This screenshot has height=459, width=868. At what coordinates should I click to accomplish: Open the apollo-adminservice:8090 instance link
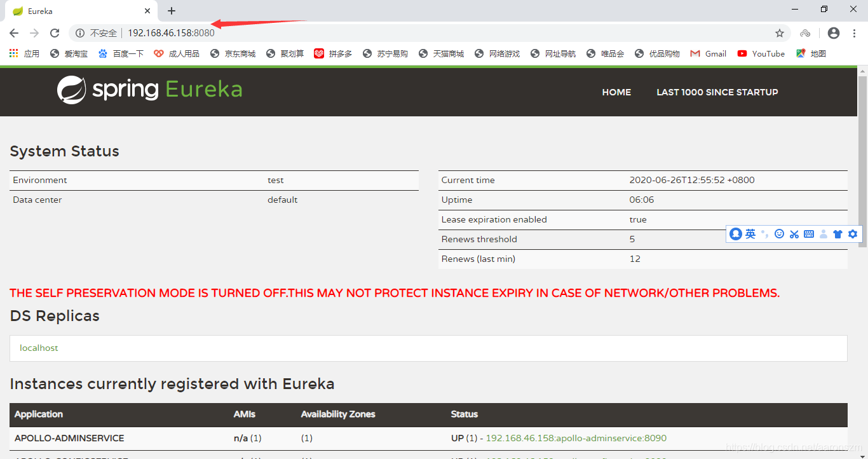576,438
